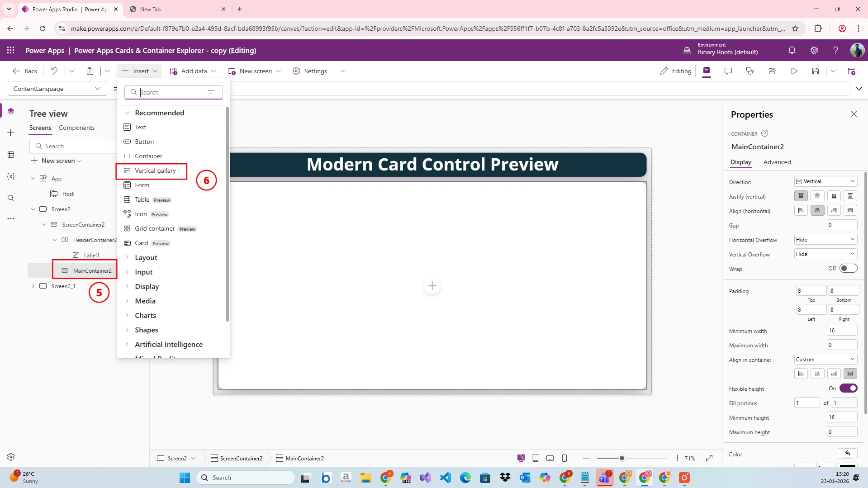This screenshot has width=868, height=488.
Task: Open the Variables icon in left sidebar
Action: pyautogui.click(x=11, y=176)
